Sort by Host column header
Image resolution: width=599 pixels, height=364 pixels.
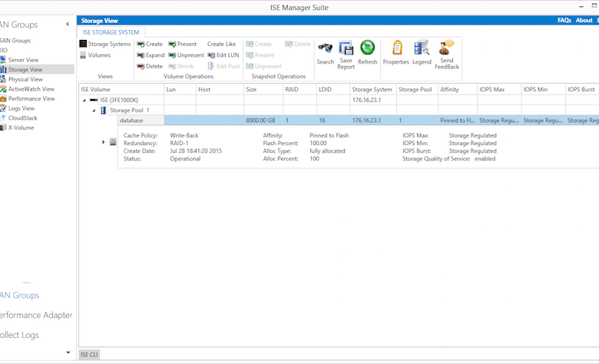point(220,89)
